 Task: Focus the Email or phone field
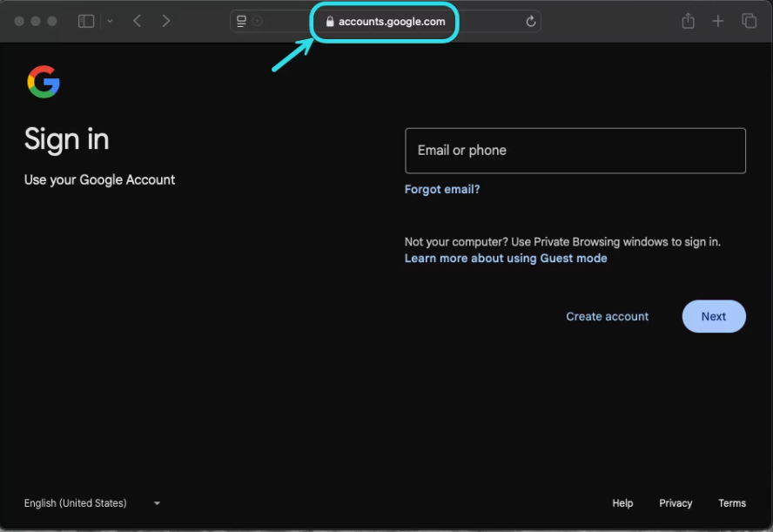(575, 151)
